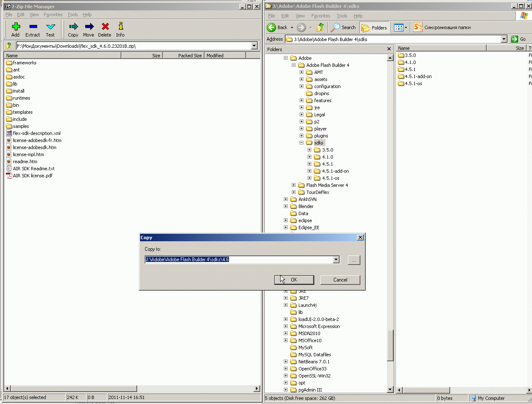Open the File menu in 7-Zip
This screenshot has height=404, width=532.
coord(9,15)
